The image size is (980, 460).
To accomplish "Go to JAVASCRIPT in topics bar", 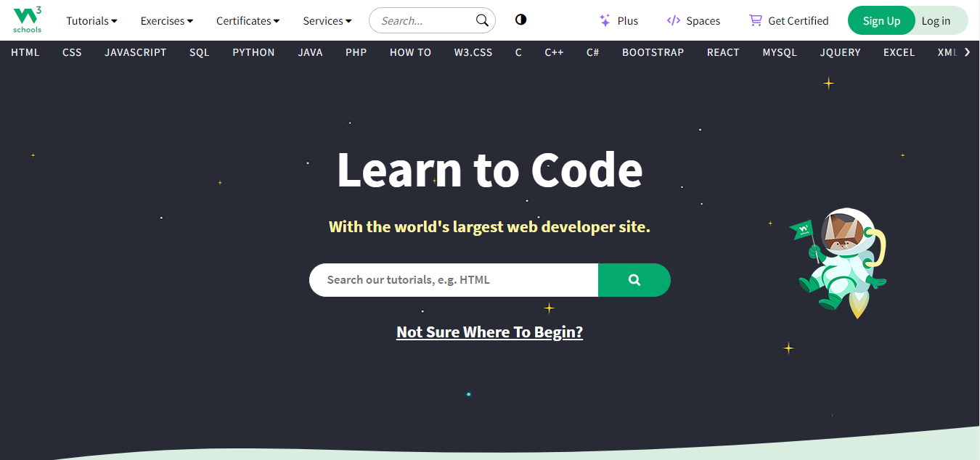I will pyautogui.click(x=136, y=52).
